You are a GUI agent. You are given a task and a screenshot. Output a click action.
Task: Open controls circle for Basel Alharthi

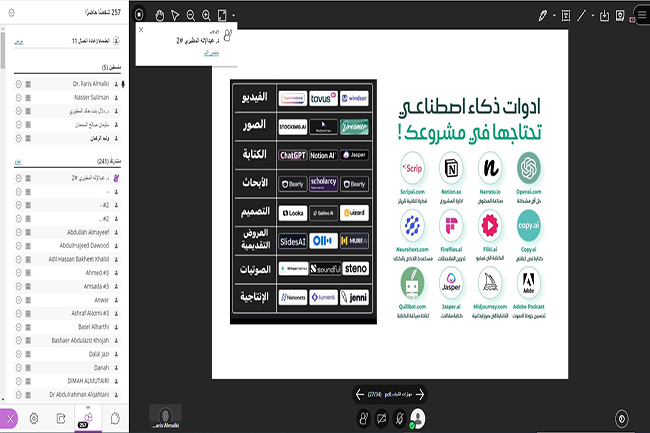19,327
